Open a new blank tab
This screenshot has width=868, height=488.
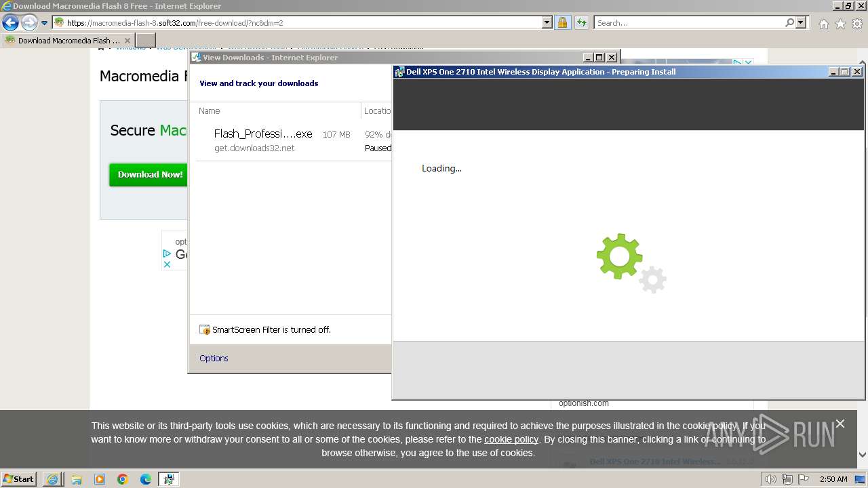pyautogui.click(x=146, y=41)
